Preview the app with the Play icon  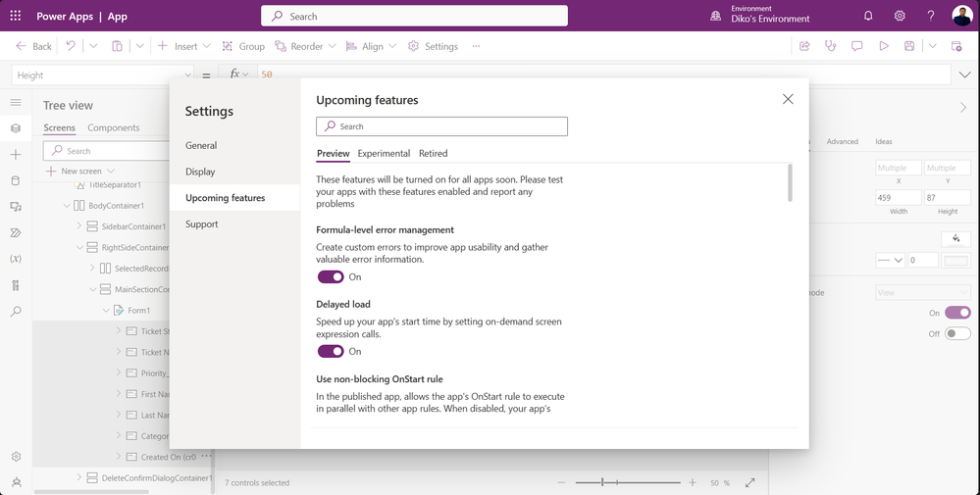coord(883,45)
